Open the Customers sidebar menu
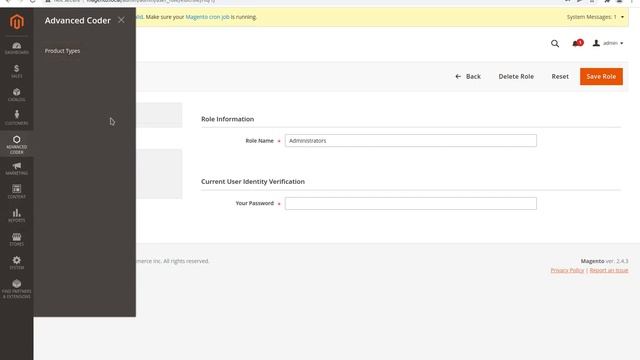Image resolution: width=640 pixels, height=360 pixels. [x=17, y=118]
